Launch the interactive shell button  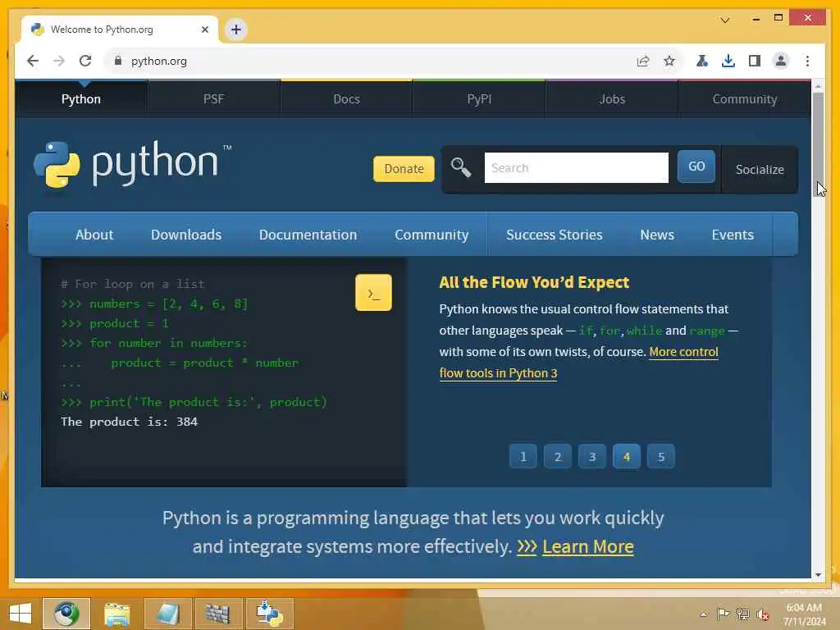(x=373, y=293)
